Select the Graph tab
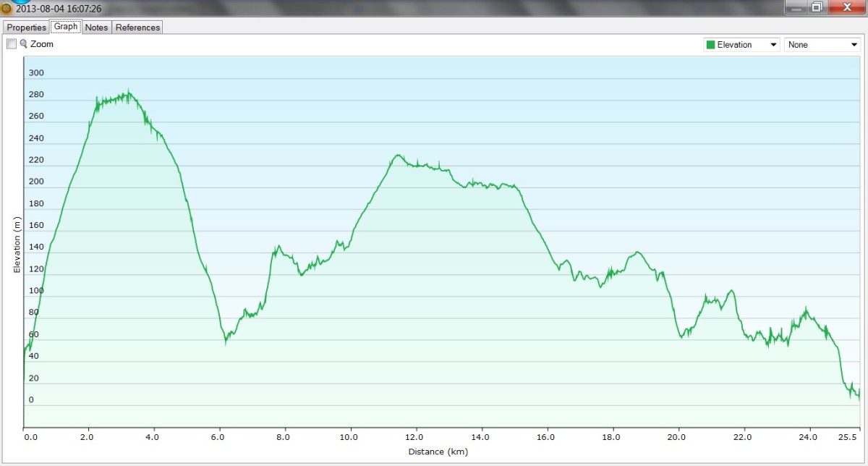This screenshot has height=466, width=868. pyautogui.click(x=66, y=27)
